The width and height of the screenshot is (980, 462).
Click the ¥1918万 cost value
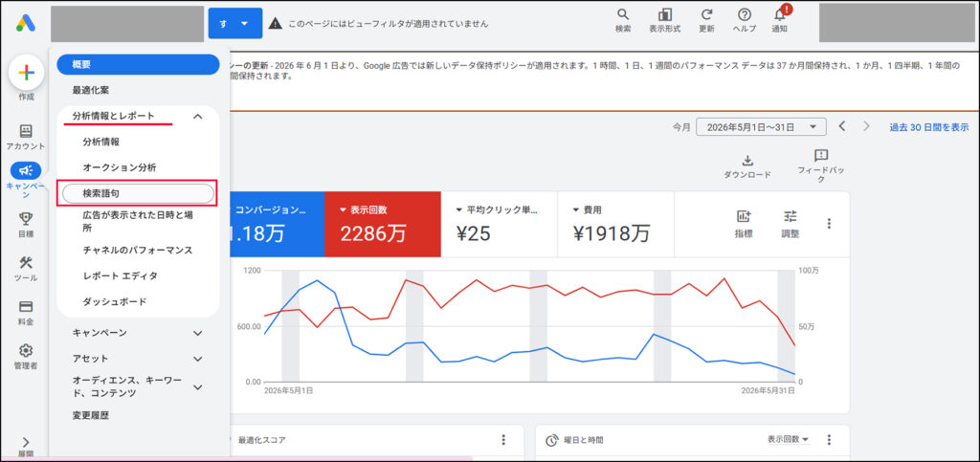click(x=612, y=233)
